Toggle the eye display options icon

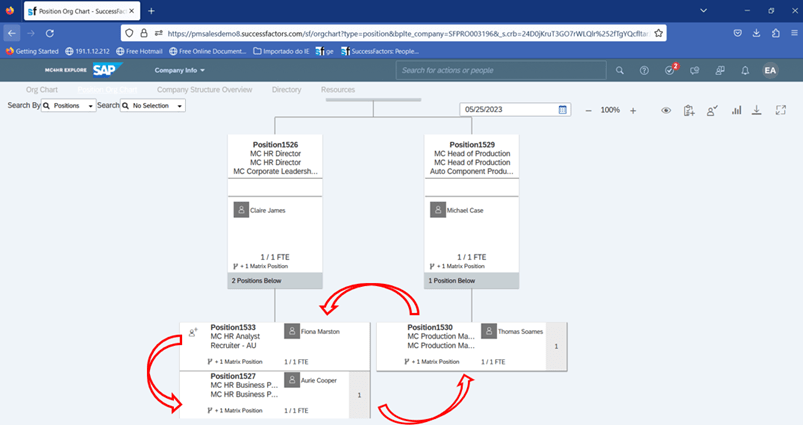coord(666,110)
